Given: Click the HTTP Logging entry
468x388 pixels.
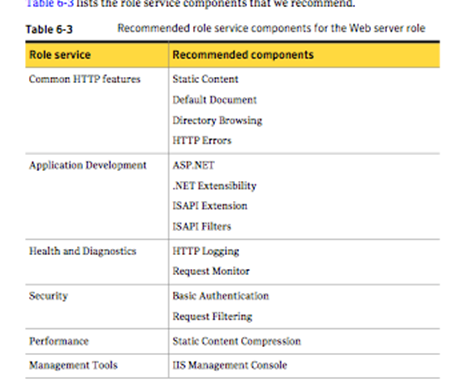Looking at the screenshot, I should click(206, 251).
